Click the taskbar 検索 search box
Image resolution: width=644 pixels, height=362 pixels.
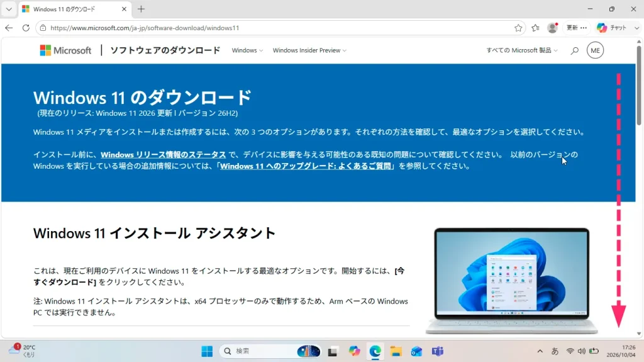point(270,351)
